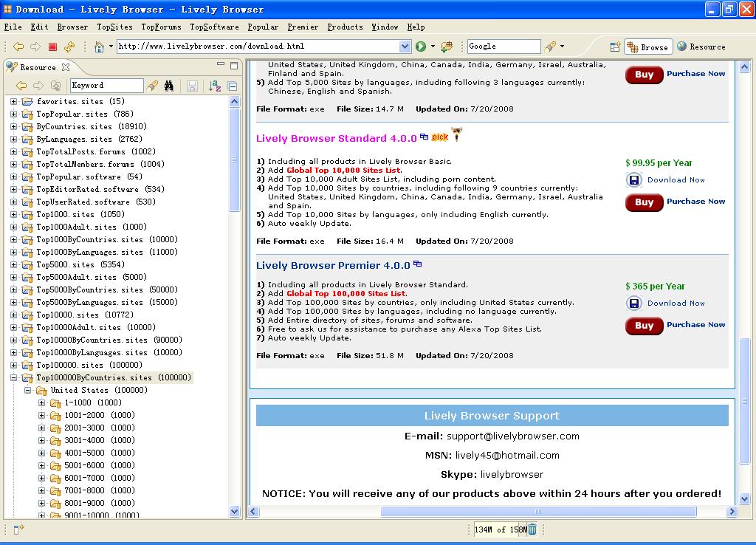Click into the URL address field

tap(258, 47)
